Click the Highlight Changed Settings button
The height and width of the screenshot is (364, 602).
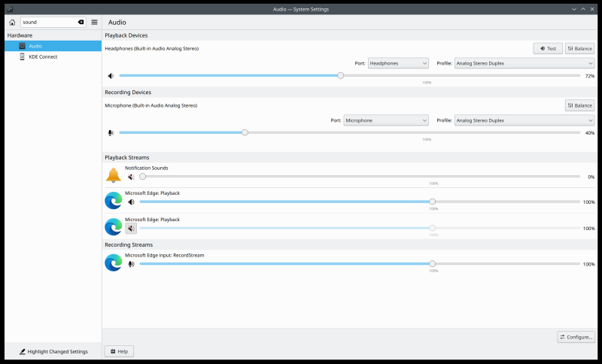pos(53,351)
